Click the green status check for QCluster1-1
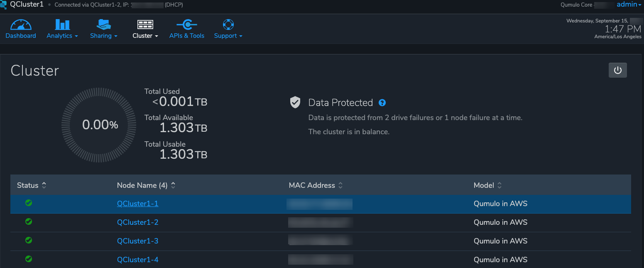This screenshot has height=268, width=644. pos(29,203)
